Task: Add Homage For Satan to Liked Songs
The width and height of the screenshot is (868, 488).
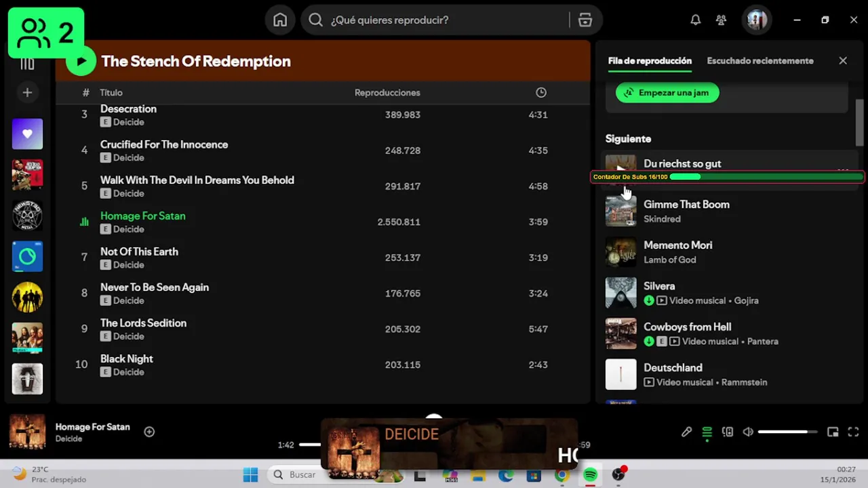Action: 149,432
